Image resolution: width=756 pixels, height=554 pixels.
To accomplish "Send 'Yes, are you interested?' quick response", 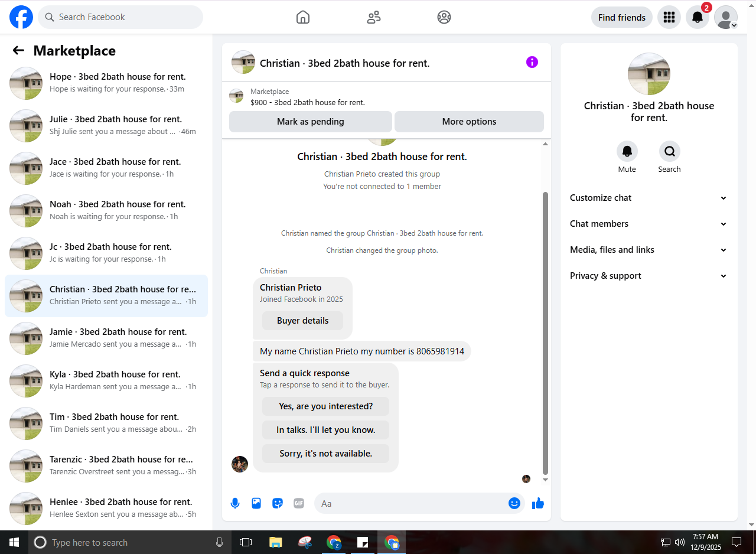I will [325, 406].
